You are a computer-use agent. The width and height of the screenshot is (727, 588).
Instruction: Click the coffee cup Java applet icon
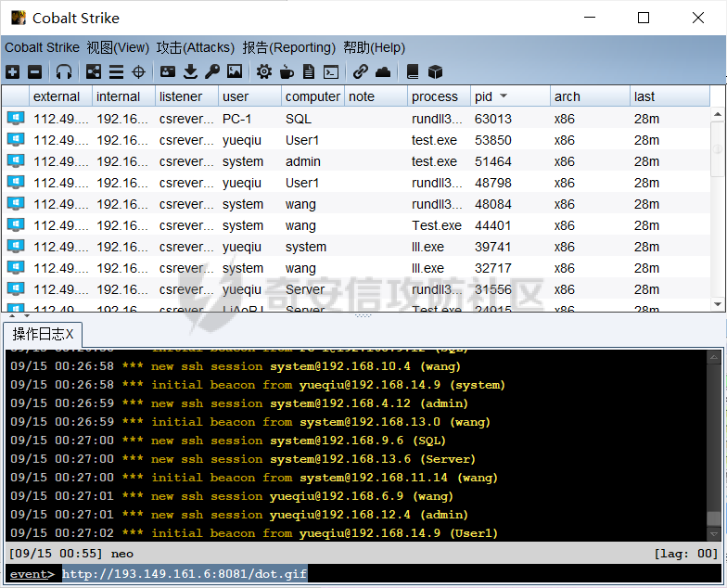point(287,71)
